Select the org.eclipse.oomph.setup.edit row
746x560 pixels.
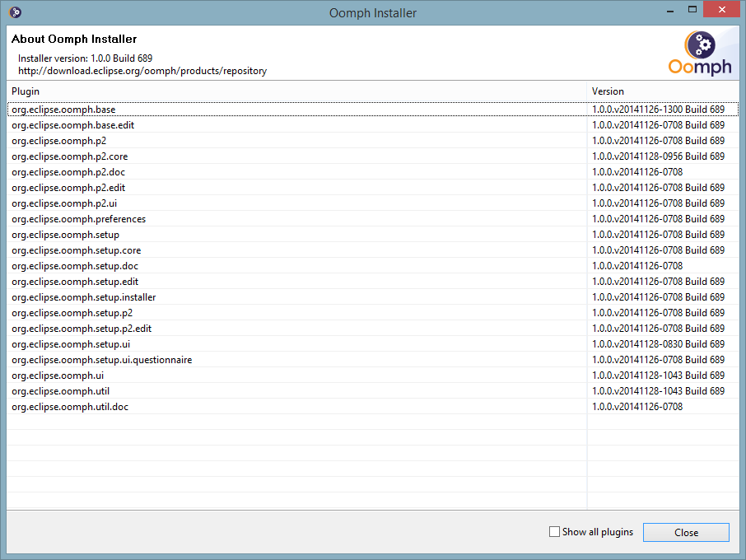point(373,282)
